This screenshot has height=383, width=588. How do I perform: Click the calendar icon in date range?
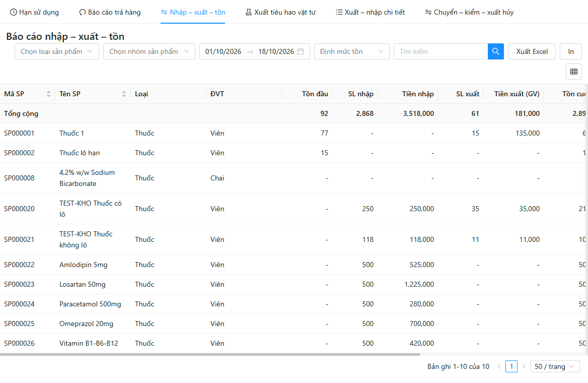click(301, 51)
